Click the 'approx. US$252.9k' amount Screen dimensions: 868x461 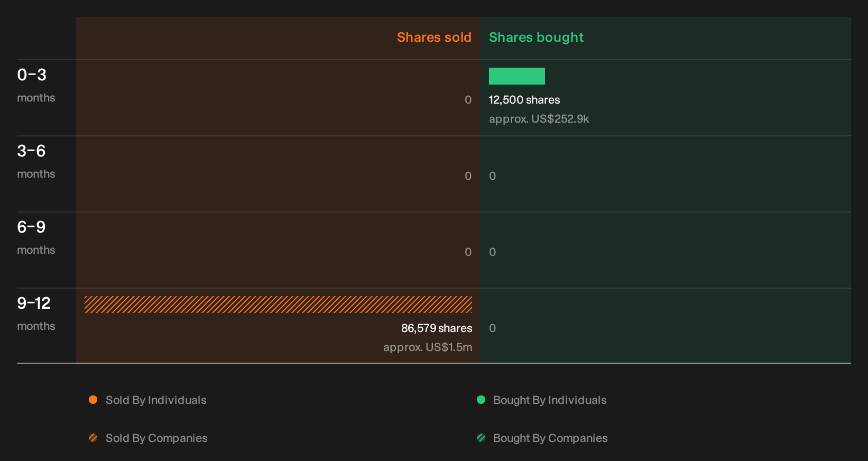[539, 119]
